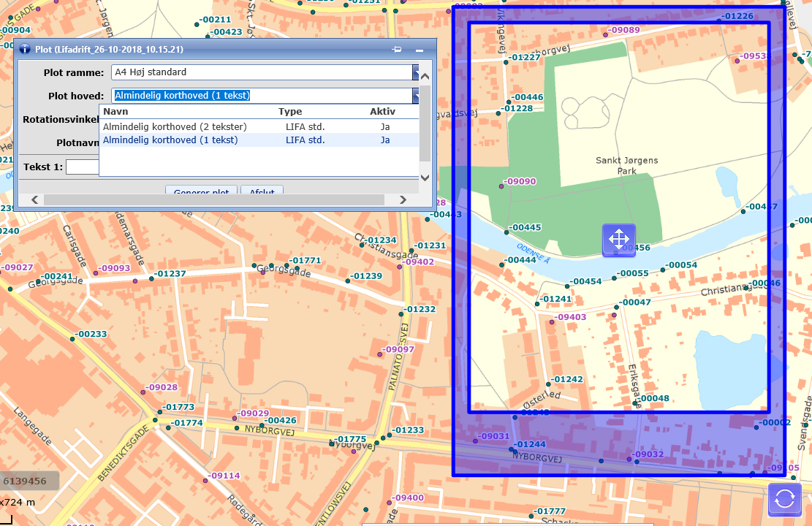Click map point label -09114
This screenshot has height=526, width=812.
click(224, 476)
